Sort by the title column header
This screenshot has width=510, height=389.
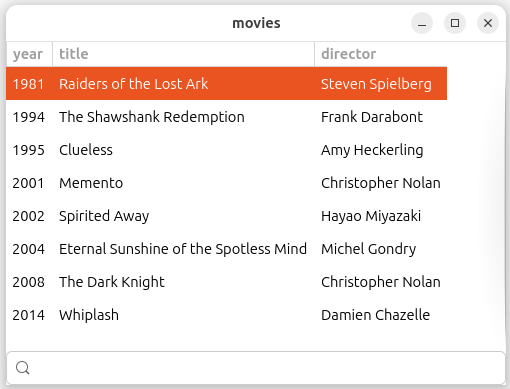point(183,54)
